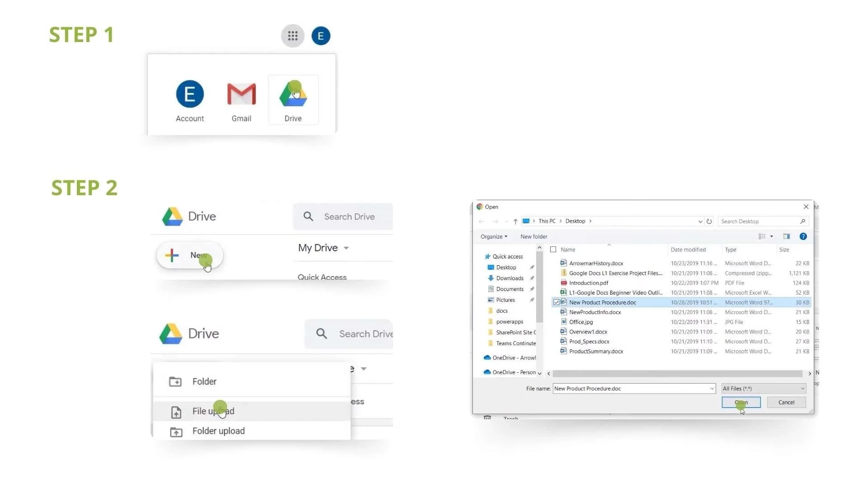Screen dimensions: 868x488
Task: Click the Chrome icon in Open dialog title bar
Action: 480,206
